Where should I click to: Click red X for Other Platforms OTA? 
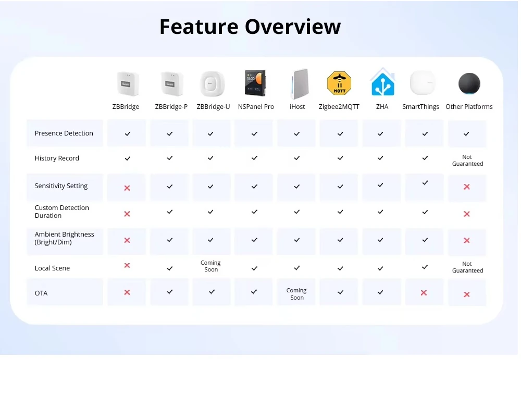pos(466,294)
